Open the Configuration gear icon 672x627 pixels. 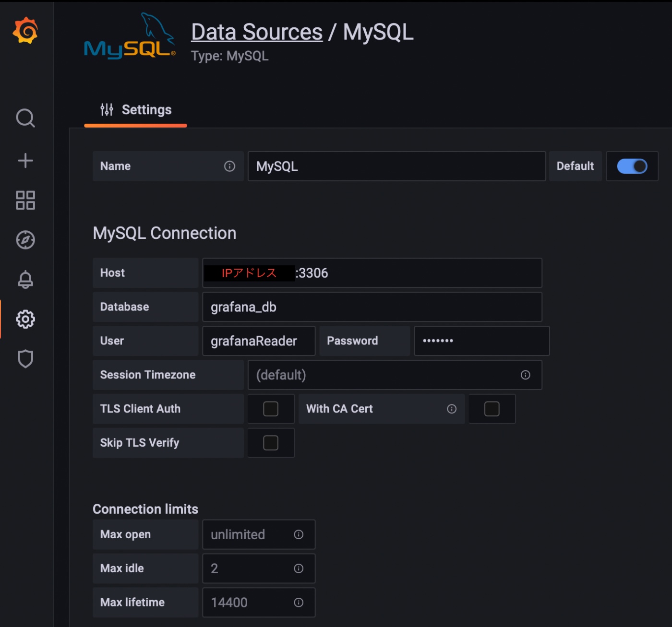[x=25, y=319]
